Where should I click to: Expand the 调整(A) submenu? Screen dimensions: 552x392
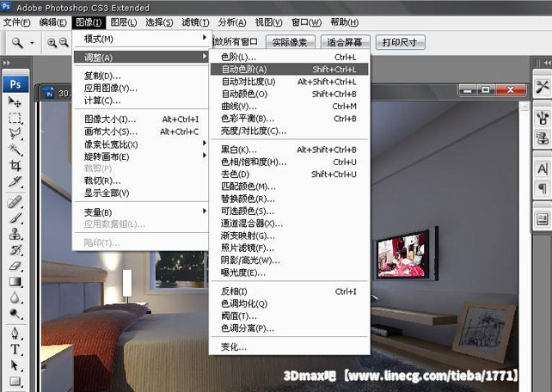141,57
